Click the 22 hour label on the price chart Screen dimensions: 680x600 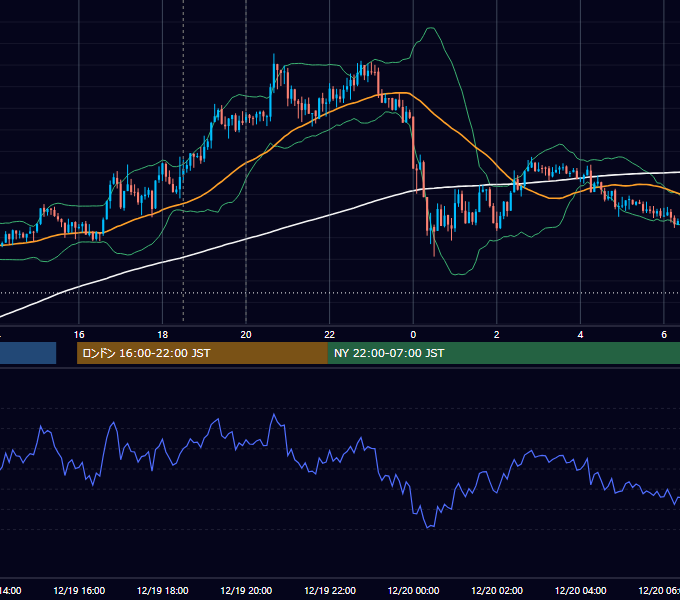tap(330, 335)
